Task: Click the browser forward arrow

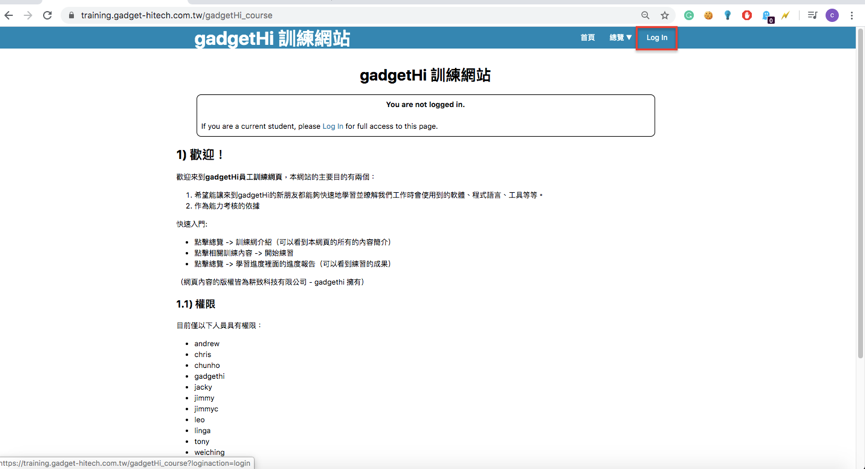Action: (28, 15)
